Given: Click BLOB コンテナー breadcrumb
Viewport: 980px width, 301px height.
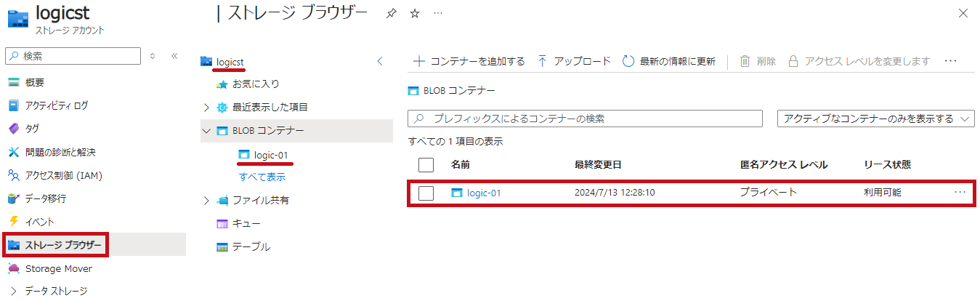Looking at the screenshot, I should pyautogui.click(x=459, y=91).
